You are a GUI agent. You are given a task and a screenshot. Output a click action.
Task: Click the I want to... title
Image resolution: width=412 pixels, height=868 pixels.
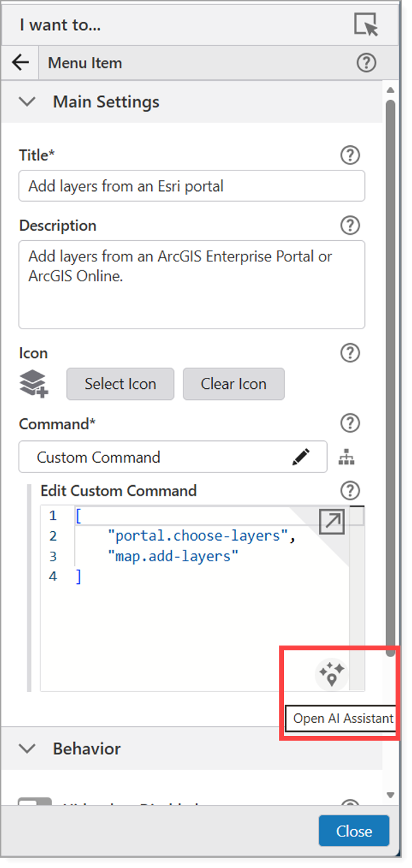60,25
